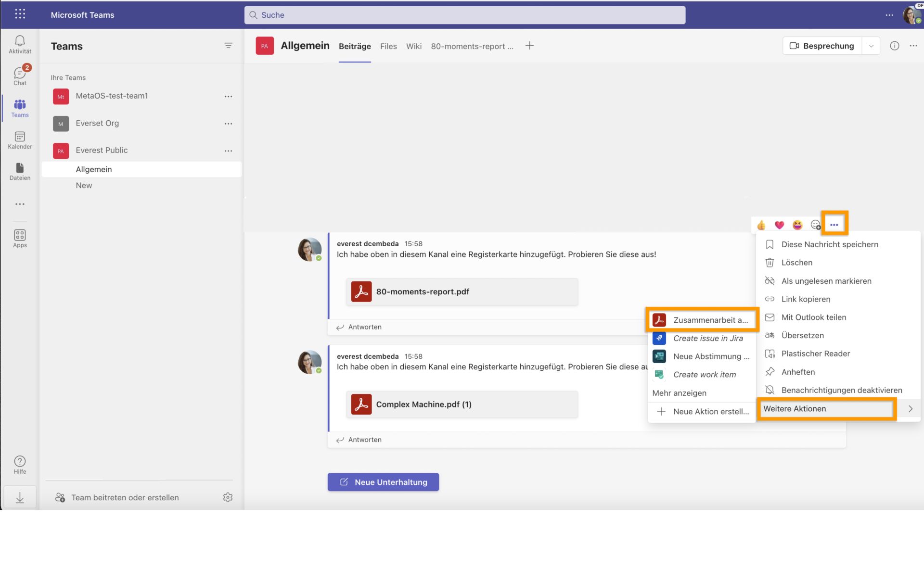Viewport: 924px width, 569px height.
Task: Select the Teams icon in the rail
Action: (x=20, y=108)
